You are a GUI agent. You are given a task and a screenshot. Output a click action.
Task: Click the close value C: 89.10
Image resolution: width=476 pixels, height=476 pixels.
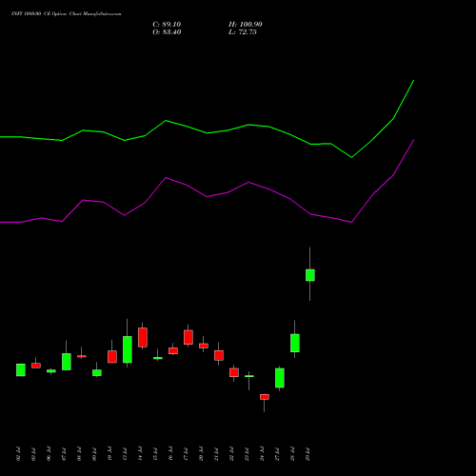coord(167,25)
